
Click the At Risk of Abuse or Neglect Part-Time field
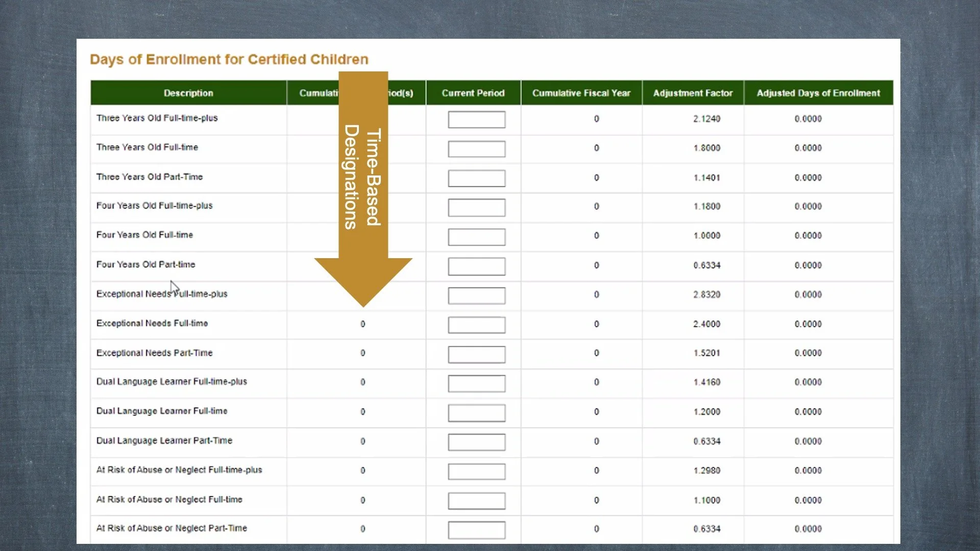coord(476,530)
